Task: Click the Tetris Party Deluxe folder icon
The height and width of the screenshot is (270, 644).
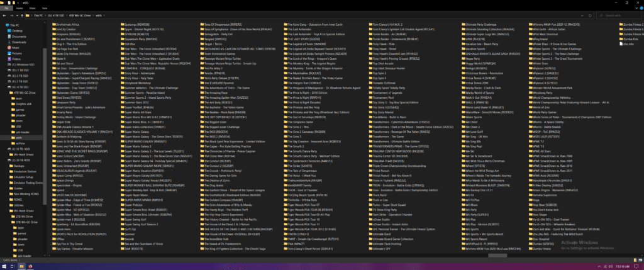Action: (202, 78)
